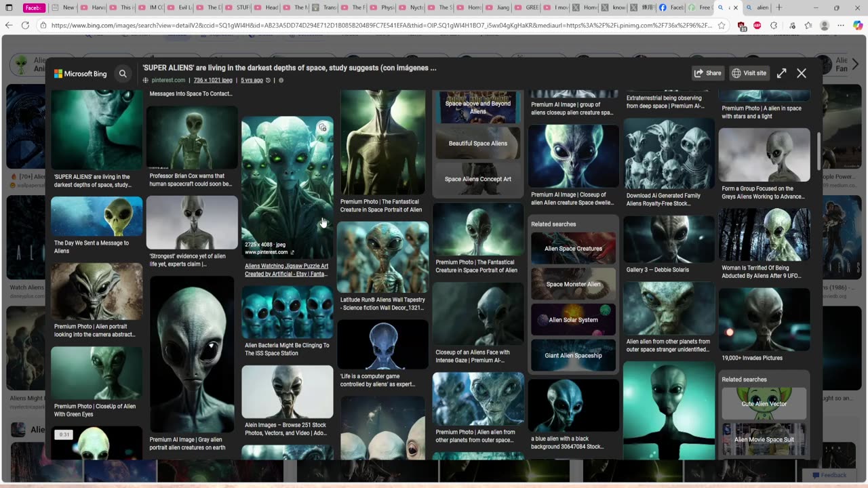Go back in browser history
The width and height of the screenshot is (868, 488).
[x=9, y=25]
